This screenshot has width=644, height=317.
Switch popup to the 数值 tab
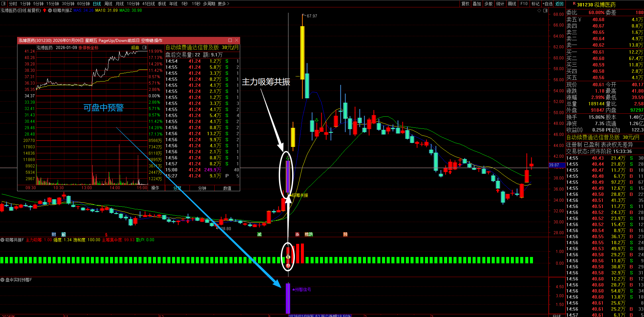click(227, 188)
